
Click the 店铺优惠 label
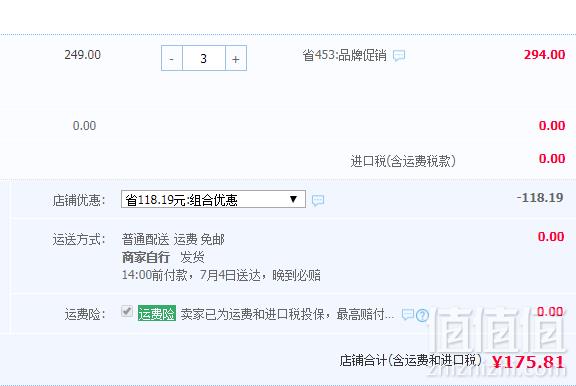[x=79, y=200]
